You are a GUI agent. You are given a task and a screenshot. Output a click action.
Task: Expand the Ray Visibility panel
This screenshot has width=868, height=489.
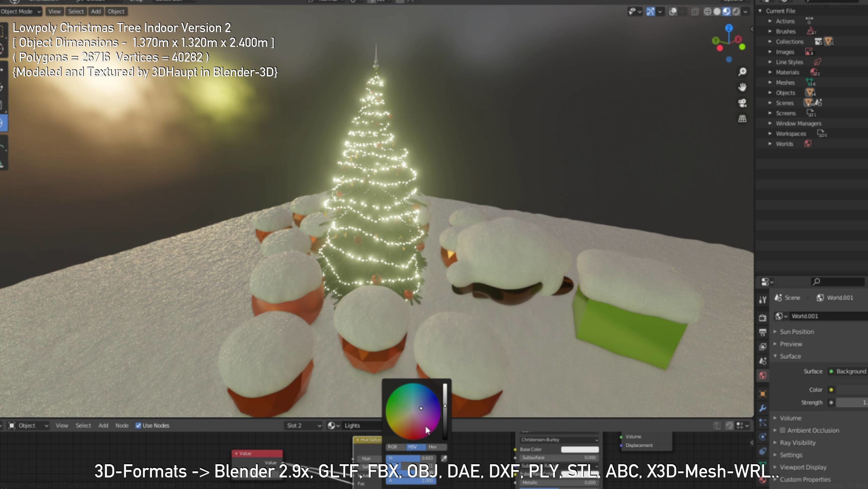point(775,442)
